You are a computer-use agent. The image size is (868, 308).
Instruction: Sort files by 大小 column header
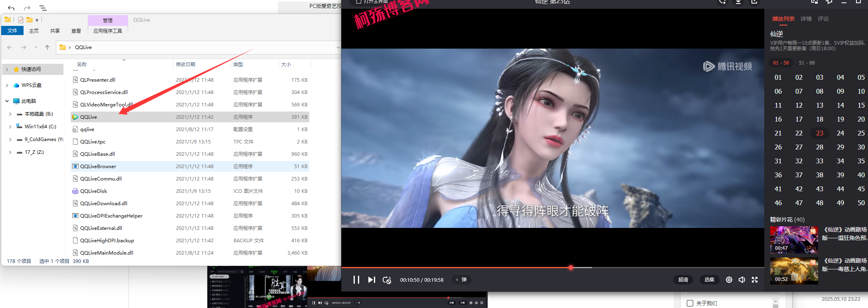[x=286, y=64]
